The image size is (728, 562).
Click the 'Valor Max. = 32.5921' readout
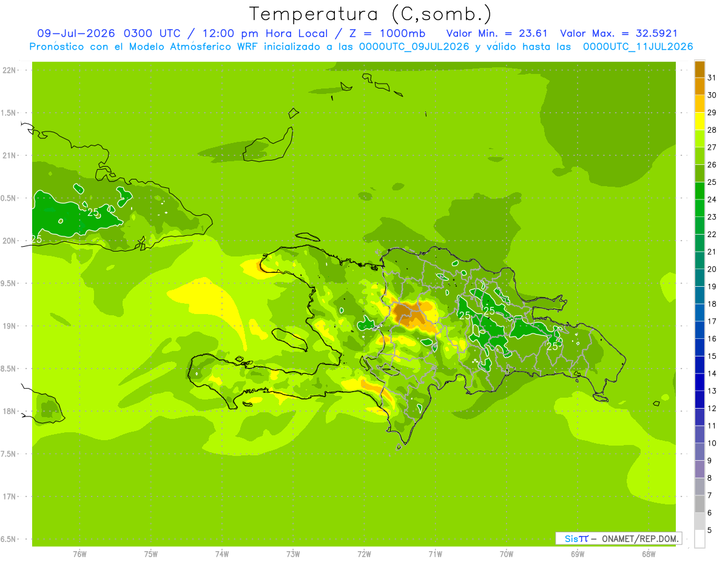(x=619, y=33)
